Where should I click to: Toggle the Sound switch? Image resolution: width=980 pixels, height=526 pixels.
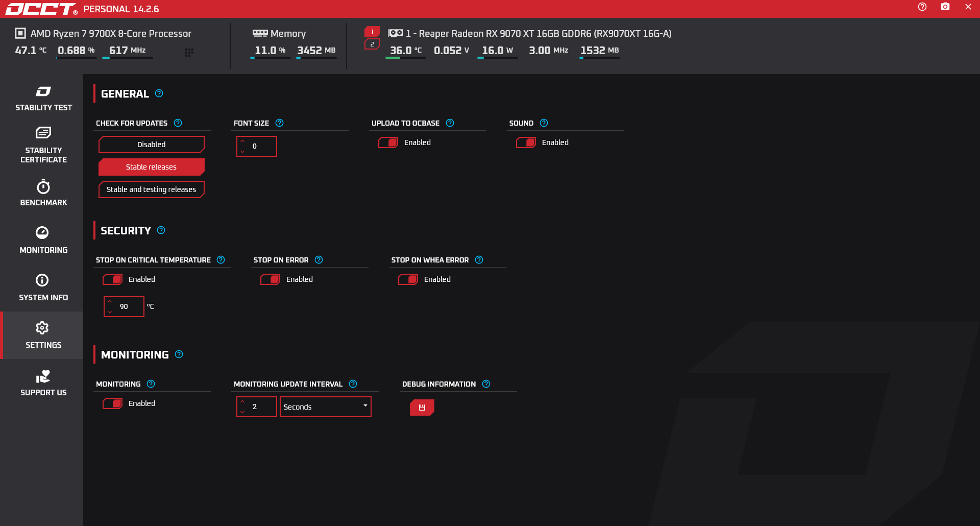coord(526,142)
